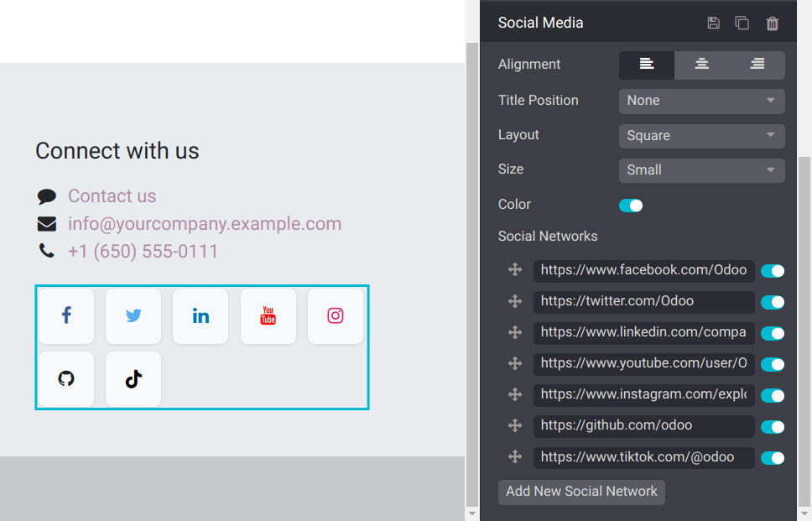The height and width of the screenshot is (521, 812).
Task: Select center alignment option
Action: coord(702,65)
